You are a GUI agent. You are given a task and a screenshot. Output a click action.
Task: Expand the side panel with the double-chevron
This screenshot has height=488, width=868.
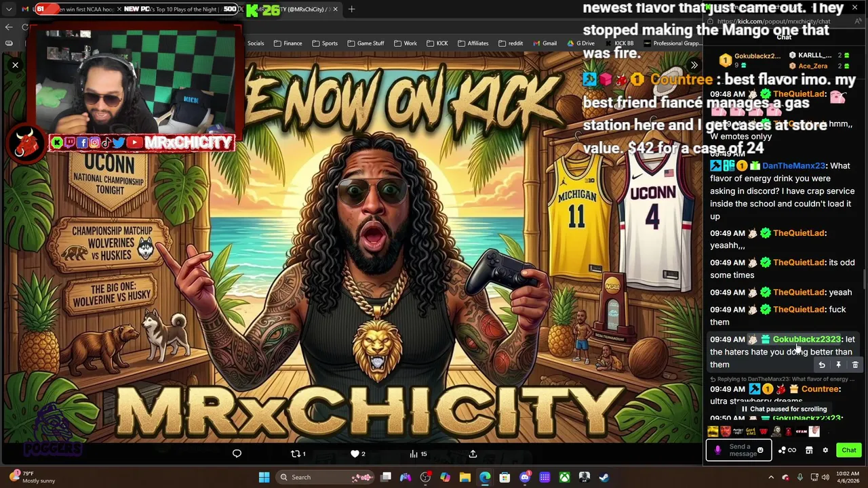click(x=694, y=66)
